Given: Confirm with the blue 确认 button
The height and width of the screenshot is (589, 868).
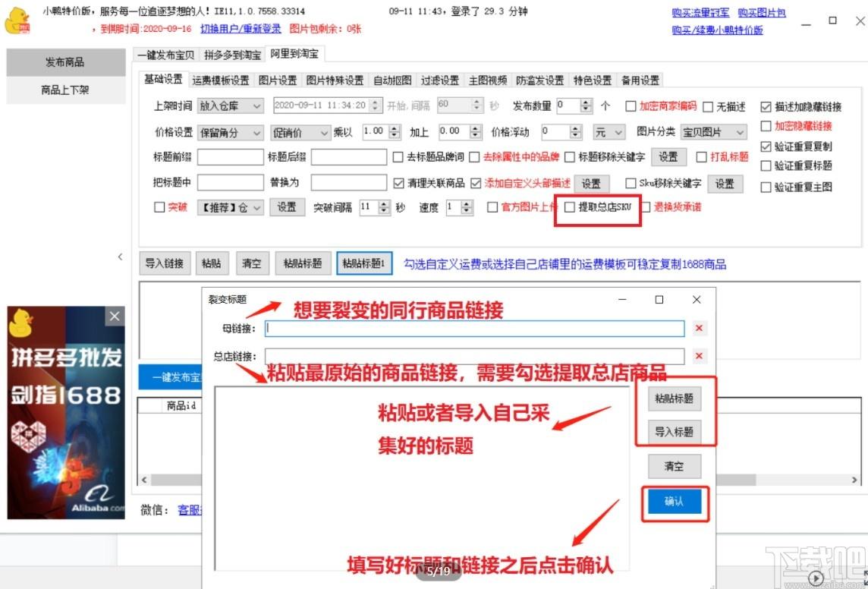Looking at the screenshot, I should [675, 502].
